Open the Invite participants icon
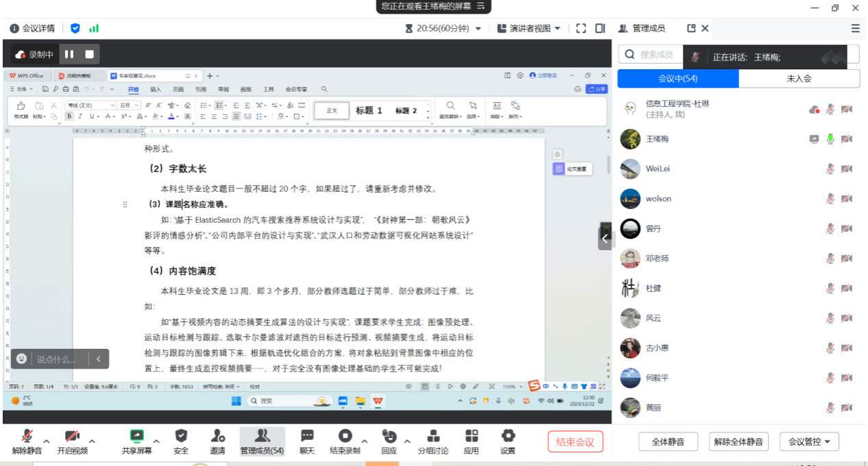This screenshot has width=868, height=466. [x=217, y=437]
